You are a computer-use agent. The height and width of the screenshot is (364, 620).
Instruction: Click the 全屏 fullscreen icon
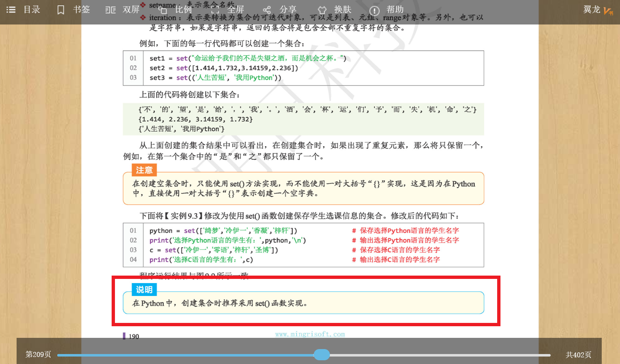[x=215, y=10]
